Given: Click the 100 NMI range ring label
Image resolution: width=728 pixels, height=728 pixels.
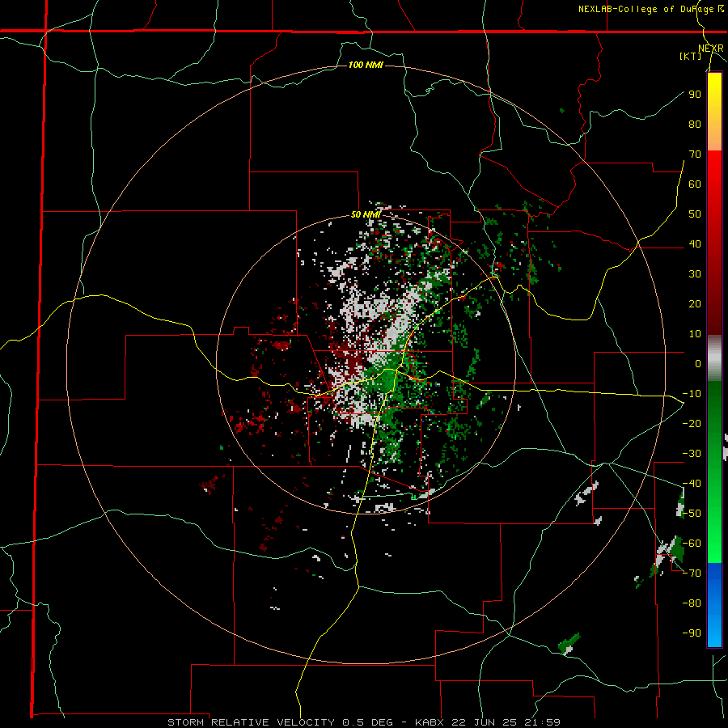Looking at the screenshot, I should [x=366, y=65].
